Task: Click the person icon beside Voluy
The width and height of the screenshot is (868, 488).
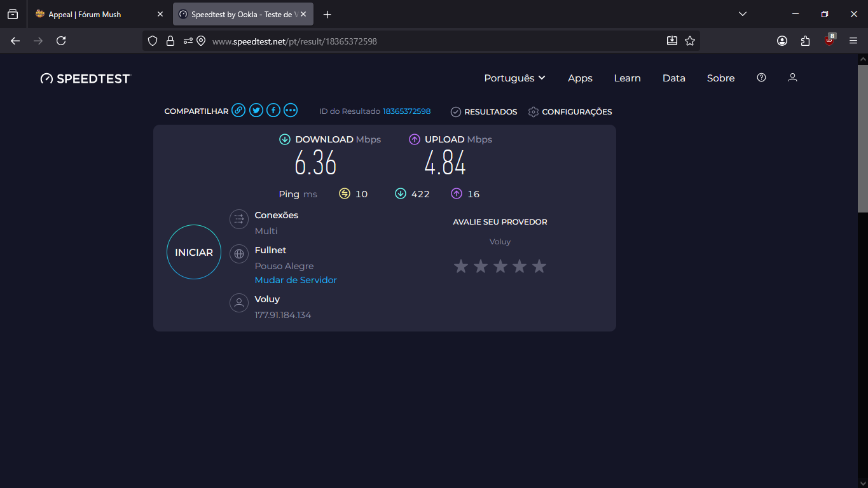Action: point(239,303)
